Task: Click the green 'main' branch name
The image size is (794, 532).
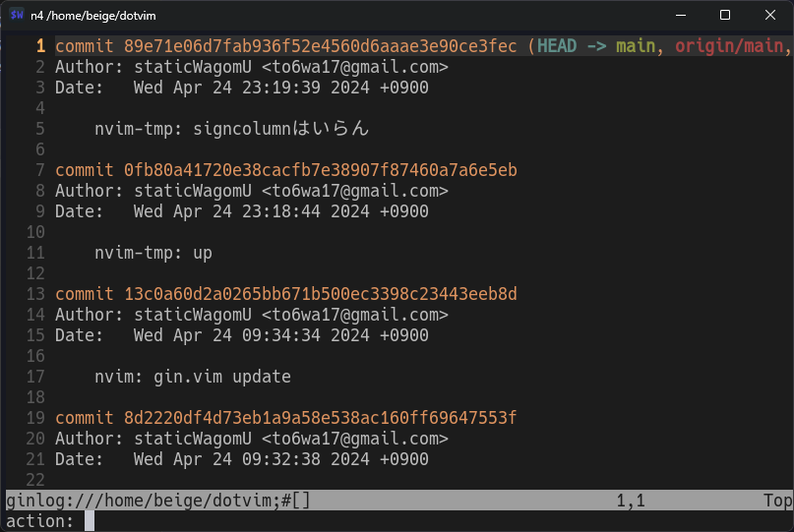Action: tap(636, 46)
